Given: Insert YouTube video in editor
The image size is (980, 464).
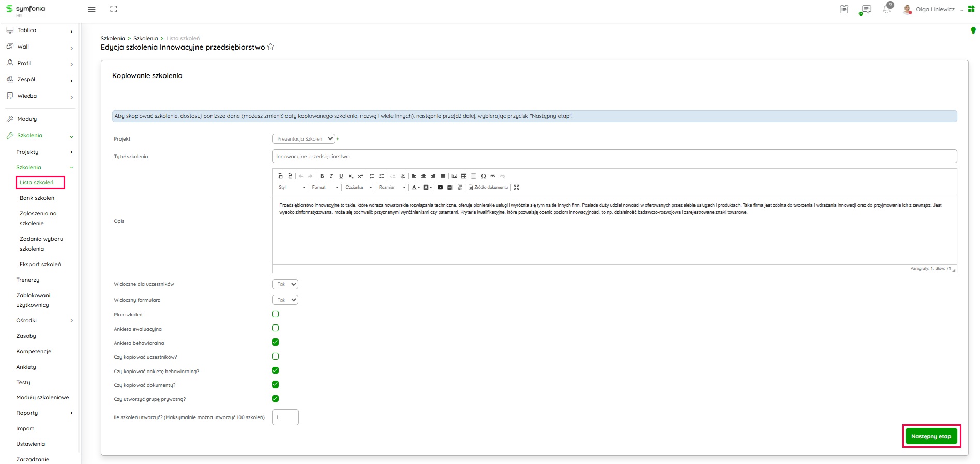Looking at the screenshot, I should [440, 188].
